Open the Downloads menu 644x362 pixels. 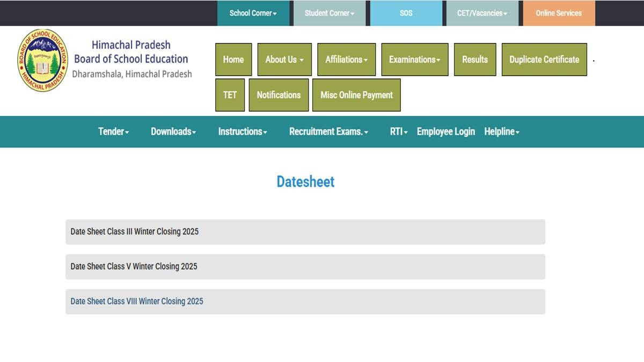pos(173,131)
